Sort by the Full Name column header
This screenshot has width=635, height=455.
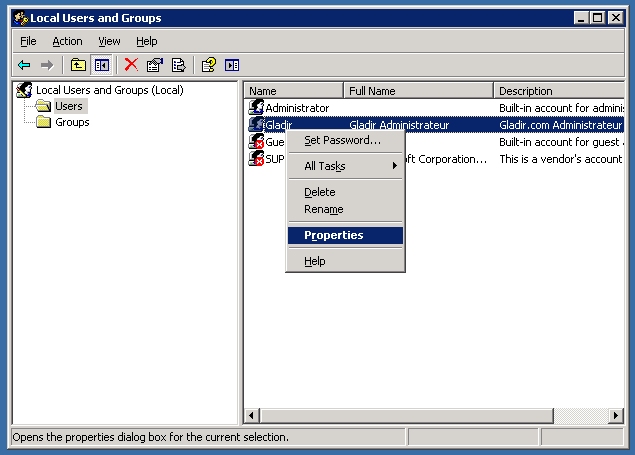(x=418, y=91)
